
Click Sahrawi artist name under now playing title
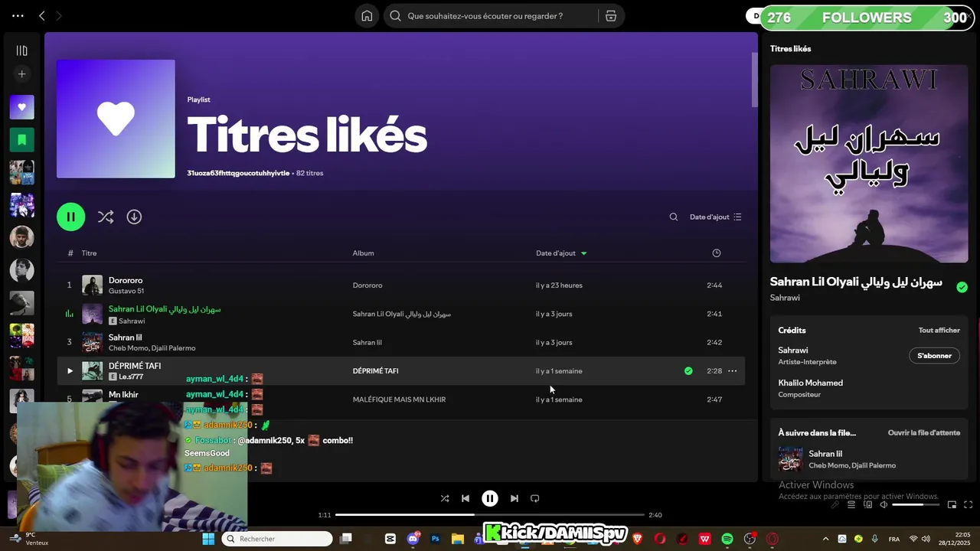[785, 298]
